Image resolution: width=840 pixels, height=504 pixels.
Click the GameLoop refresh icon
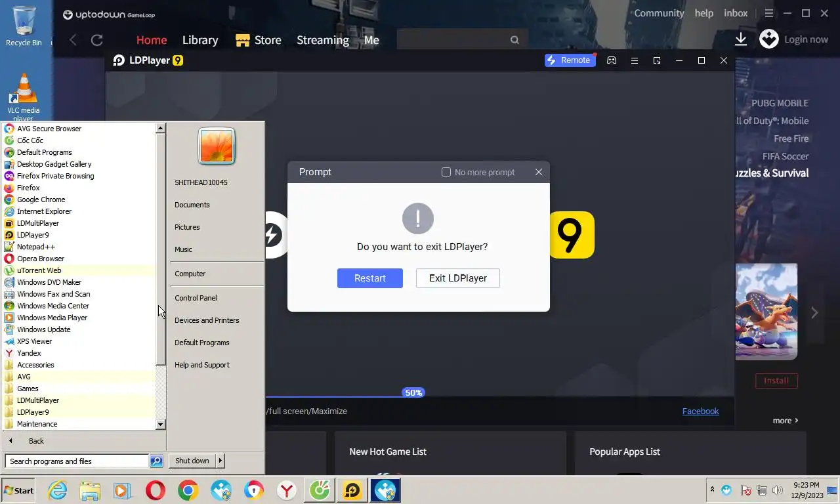[x=97, y=40]
